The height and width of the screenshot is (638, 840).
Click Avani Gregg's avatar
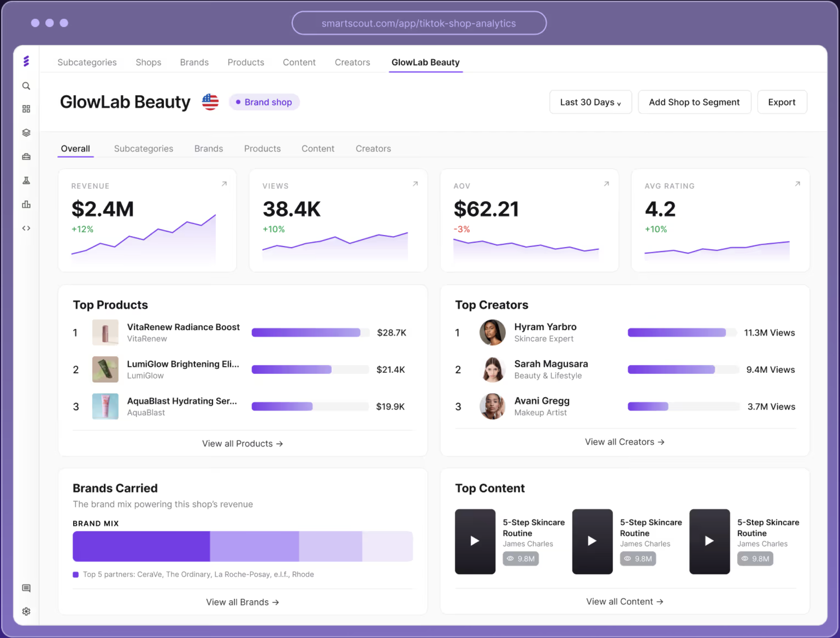coord(492,406)
